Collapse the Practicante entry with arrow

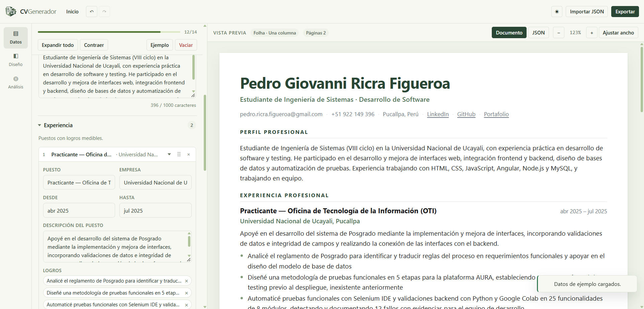169,154
